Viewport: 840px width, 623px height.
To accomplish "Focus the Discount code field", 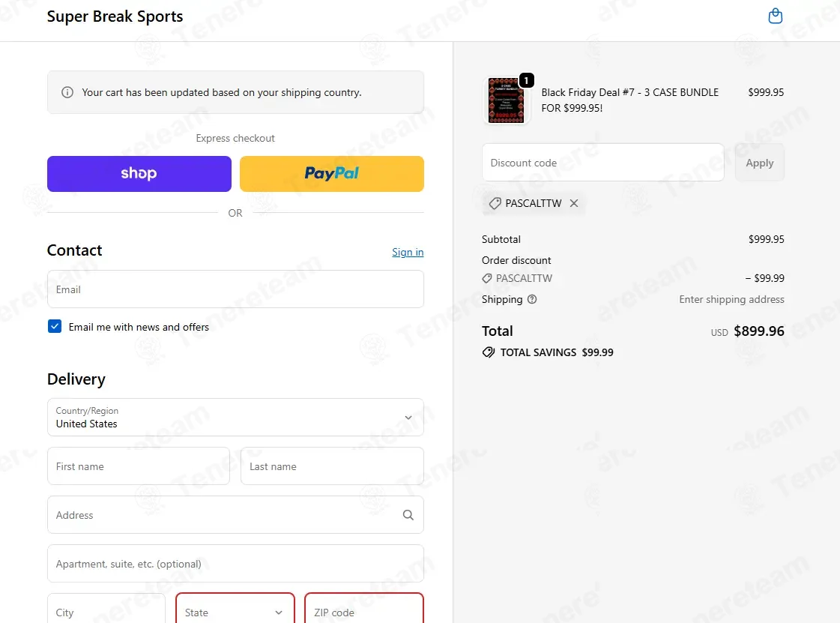I will (602, 163).
